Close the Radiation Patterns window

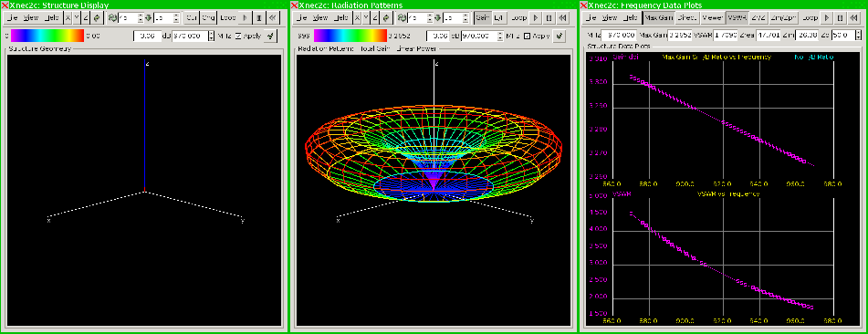[294, 5]
